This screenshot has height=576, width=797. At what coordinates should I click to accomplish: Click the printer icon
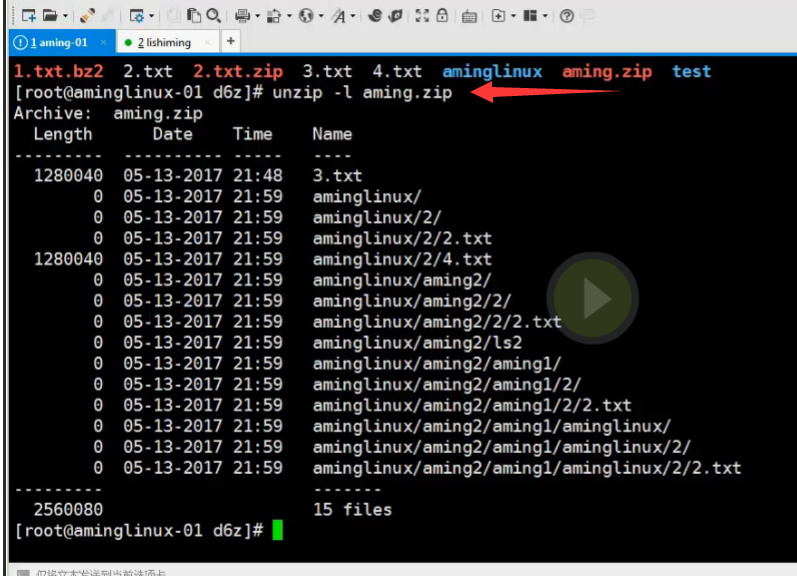point(242,16)
